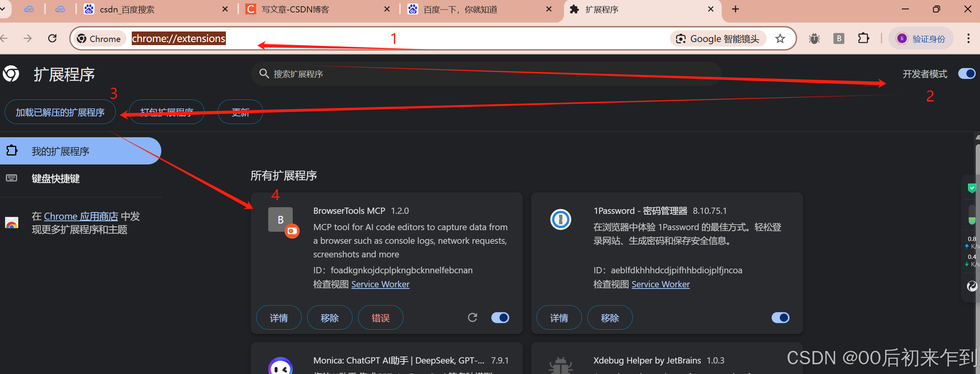The height and width of the screenshot is (374, 980).
Task: Open Service Worker link for 1Password
Action: tap(660, 284)
